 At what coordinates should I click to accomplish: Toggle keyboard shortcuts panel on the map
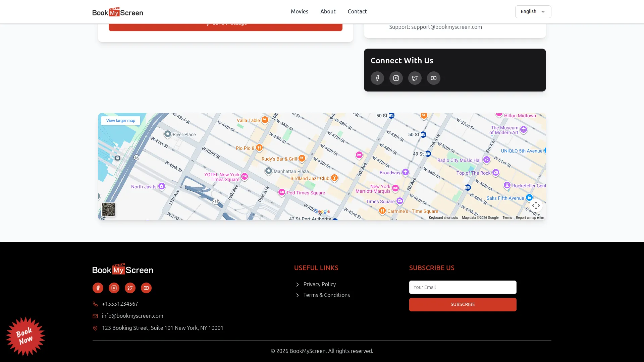click(443, 218)
